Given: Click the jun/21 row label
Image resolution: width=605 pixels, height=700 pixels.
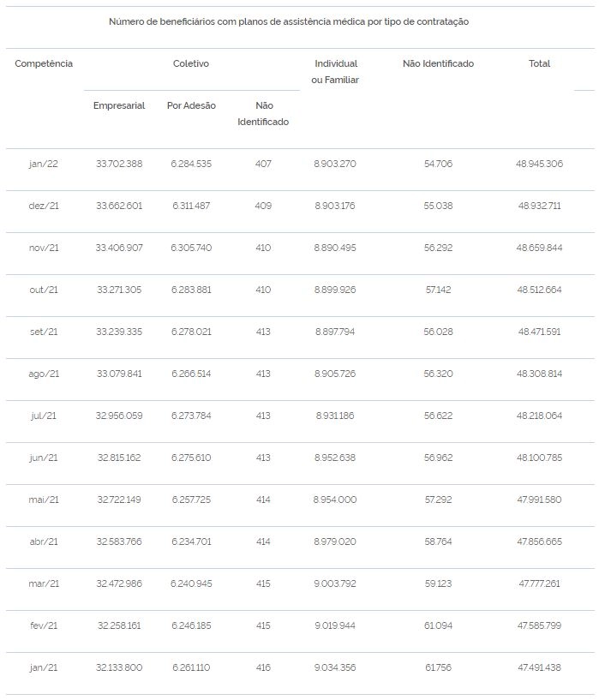Looking at the screenshot, I should [44, 458].
